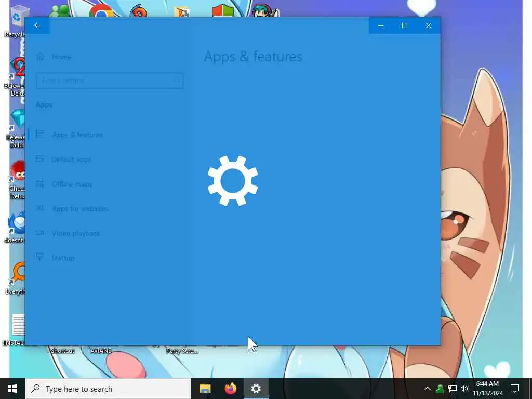Viewport: 532px width, 399px height.
Task: Close the Settings window
Action: pos(429,25)
